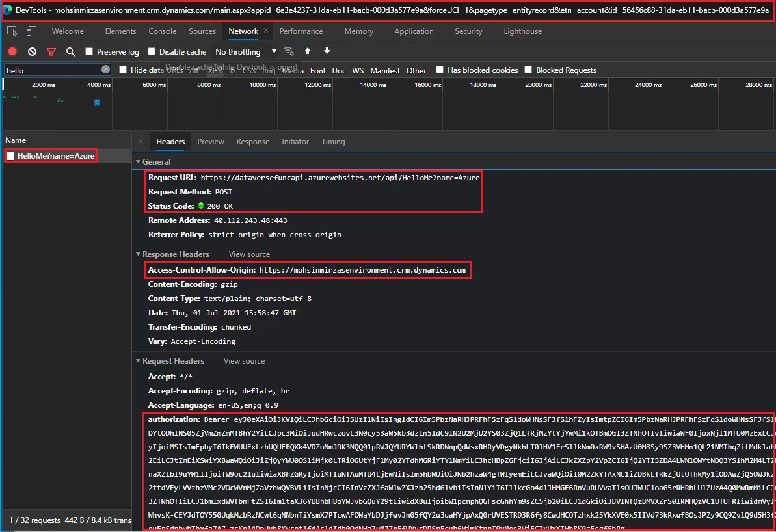The height and width of the screenshot is (532, 776).
Task: Collapse the Response Headers section
Action: (x=139, y=254)
